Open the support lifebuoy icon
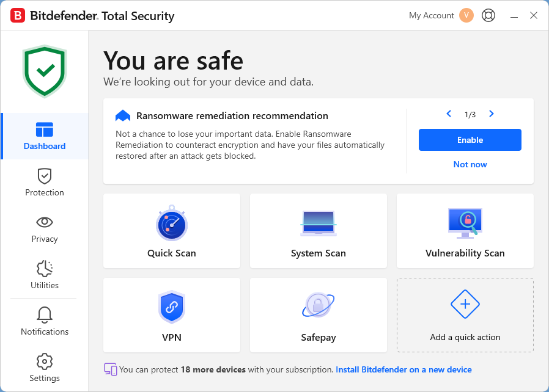The height and width of the screenshot is (392, 549). tap(488, 16)
